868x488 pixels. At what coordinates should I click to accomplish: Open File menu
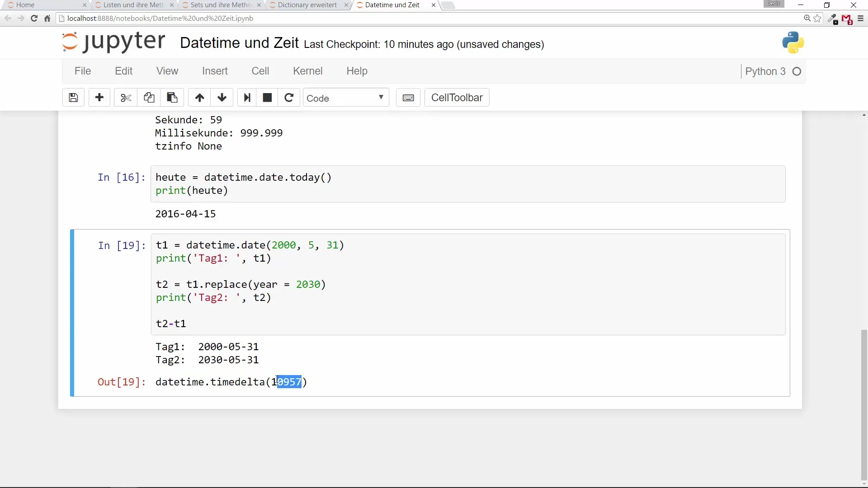tap(83, 71)
